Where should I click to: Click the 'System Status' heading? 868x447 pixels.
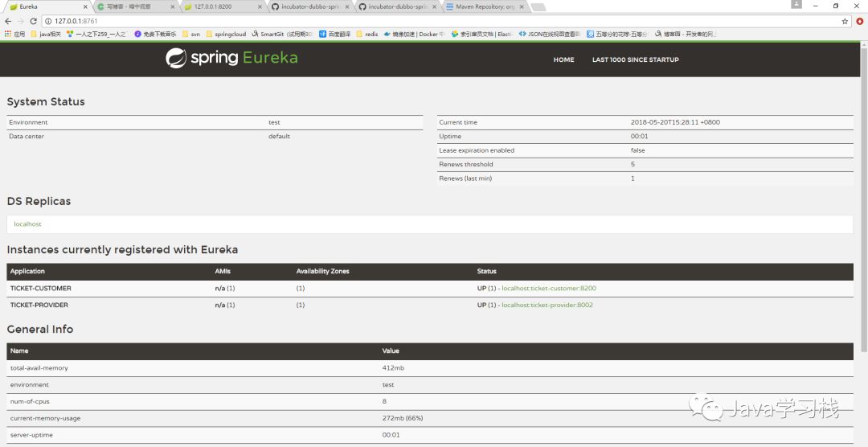coord(46,102)
